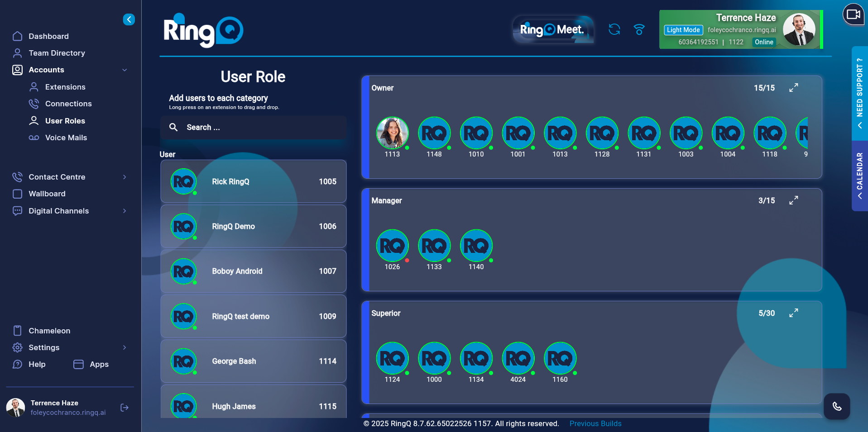The height and width of the screenshot is (432, 868).
Task: Click the logout icon next to Terrence Haze
Action: [x=124, y=408]
